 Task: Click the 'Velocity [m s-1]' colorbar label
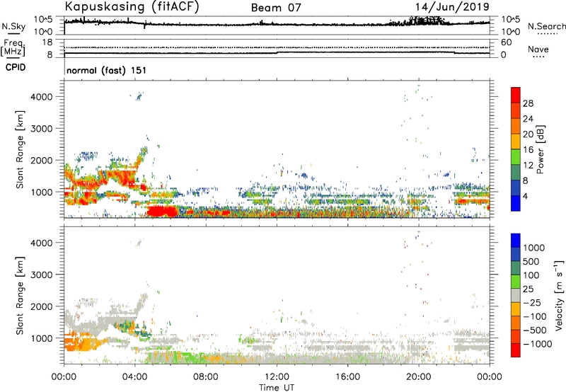pyautogui.click(x=559, y=295)
